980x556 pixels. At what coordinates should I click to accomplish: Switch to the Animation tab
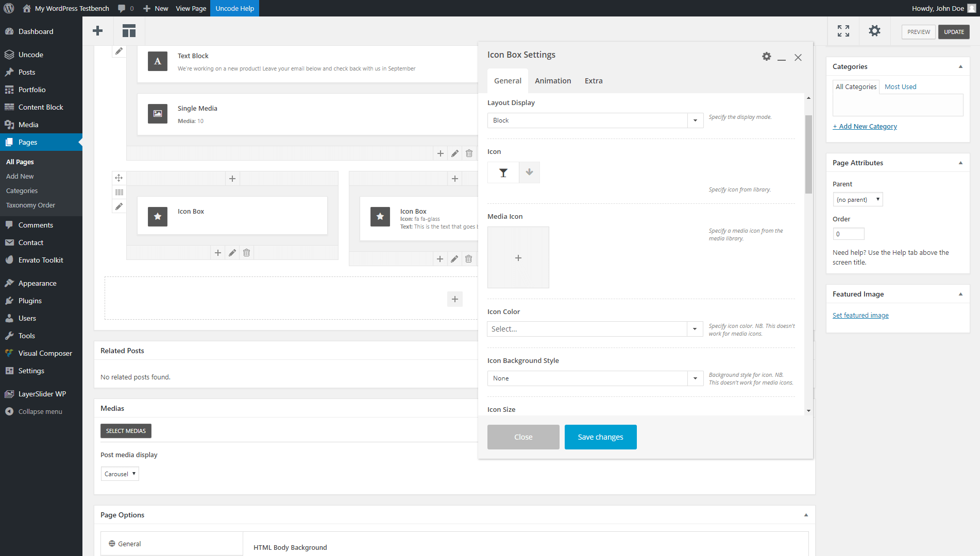pos(553,81)
